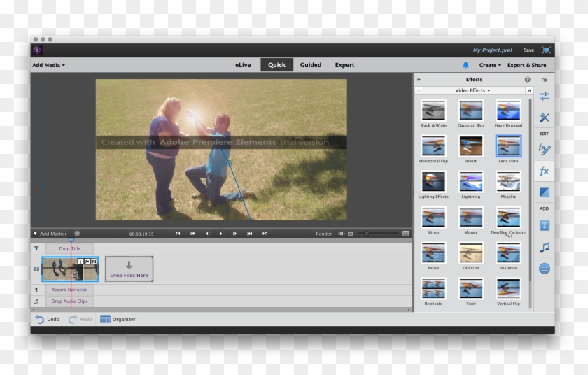Open the Music note panel
This screenshot has width=588, height=375.
pos(545,247)
